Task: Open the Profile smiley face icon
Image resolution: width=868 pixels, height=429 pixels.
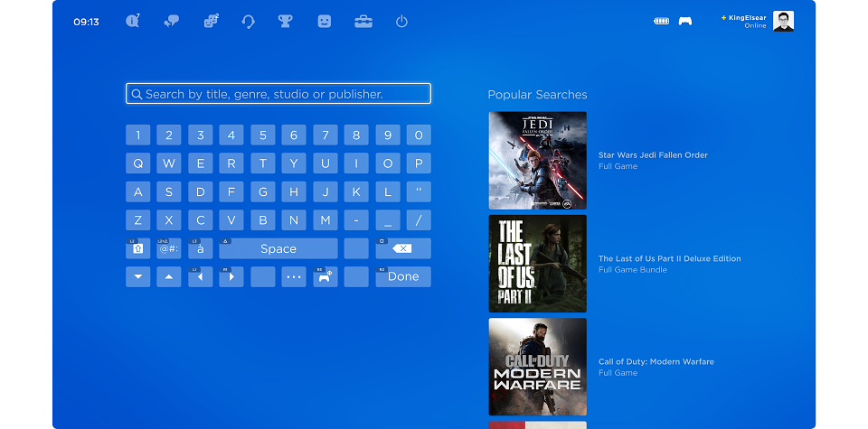Action: click(325, 22)
